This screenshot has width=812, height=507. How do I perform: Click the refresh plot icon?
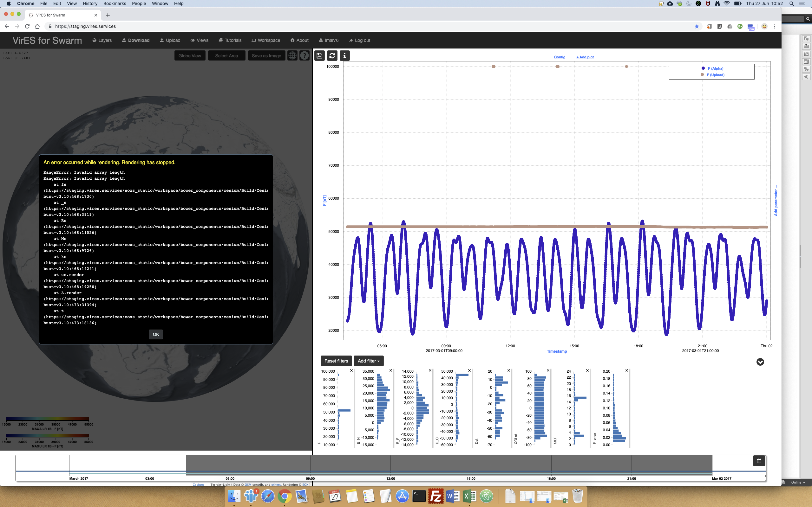[x=332, y=56]
